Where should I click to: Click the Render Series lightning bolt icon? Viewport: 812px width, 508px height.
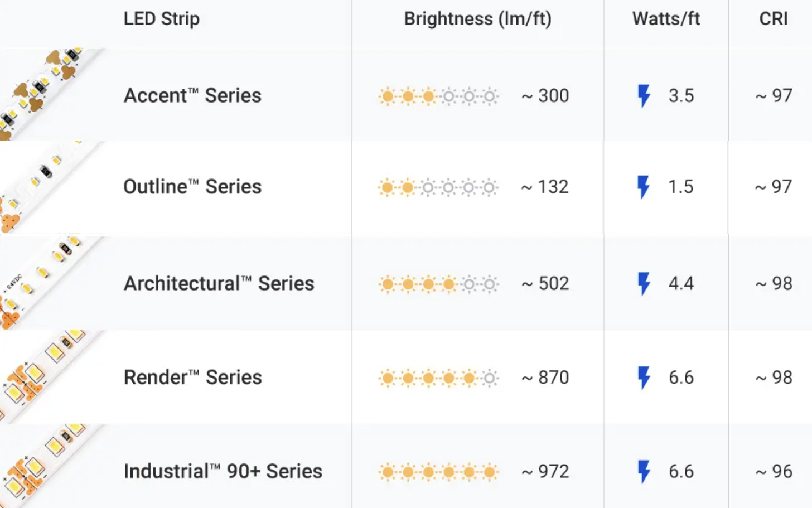click(644, 378)
